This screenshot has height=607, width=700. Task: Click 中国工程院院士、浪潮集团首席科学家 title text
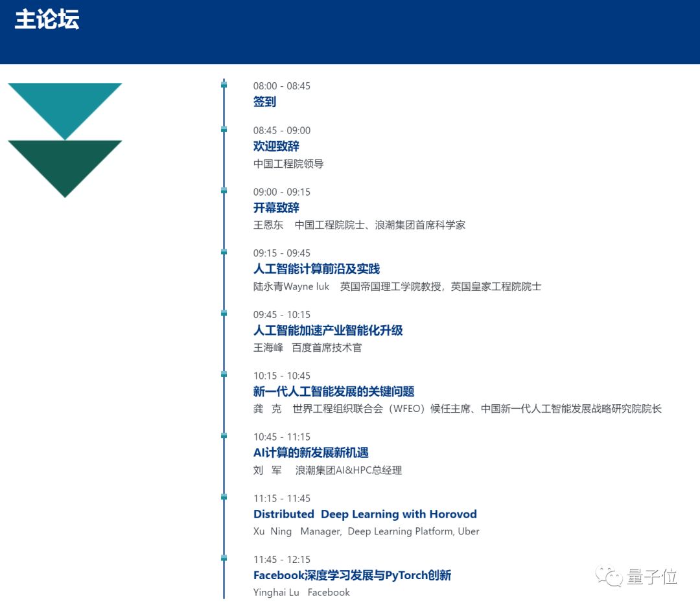[x=380, y=225]
